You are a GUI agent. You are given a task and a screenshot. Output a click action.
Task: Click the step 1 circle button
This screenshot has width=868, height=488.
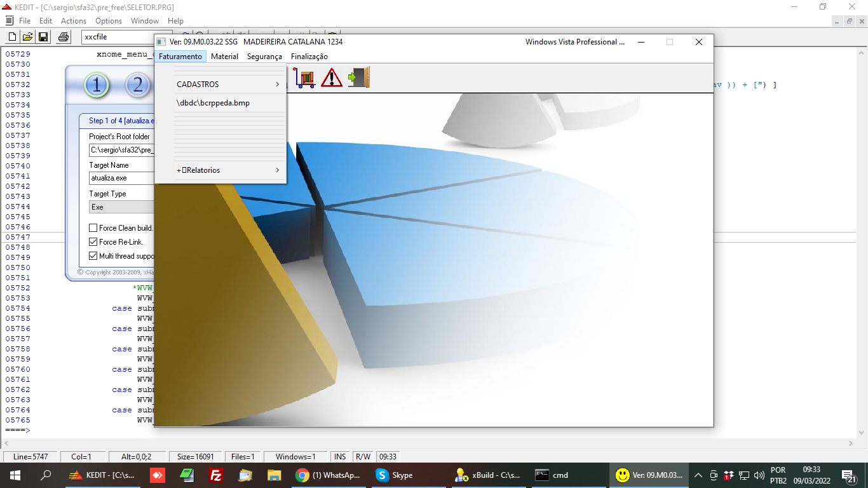(x=97, y=85)
